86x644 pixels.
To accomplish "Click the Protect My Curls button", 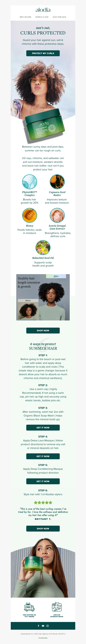I will (x=43, y=53).
